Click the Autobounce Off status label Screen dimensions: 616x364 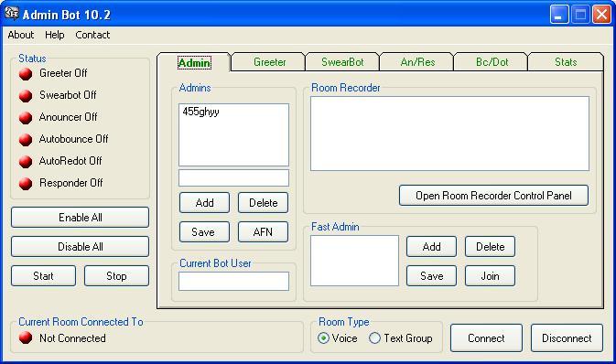(74, 139)
